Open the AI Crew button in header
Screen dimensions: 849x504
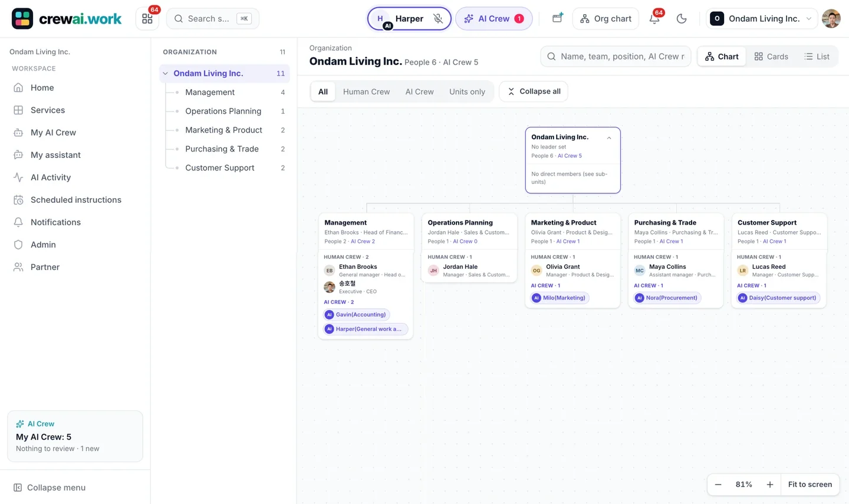click(x=494, y=19)
